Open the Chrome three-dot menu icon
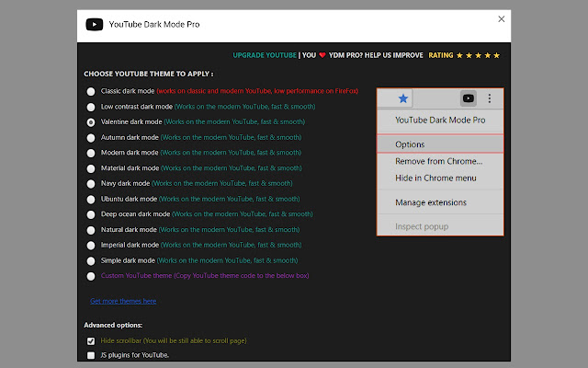588x368 pixels. [490, 98]
